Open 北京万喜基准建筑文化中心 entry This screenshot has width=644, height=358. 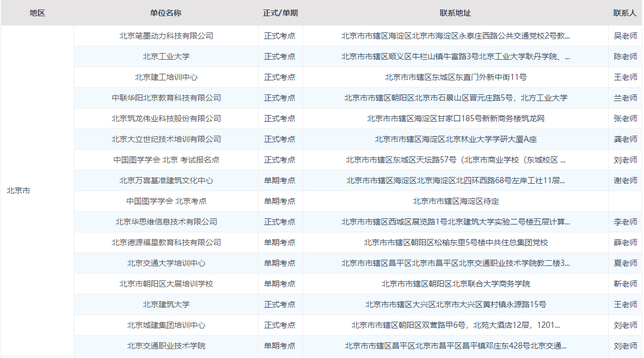[166, 180]
